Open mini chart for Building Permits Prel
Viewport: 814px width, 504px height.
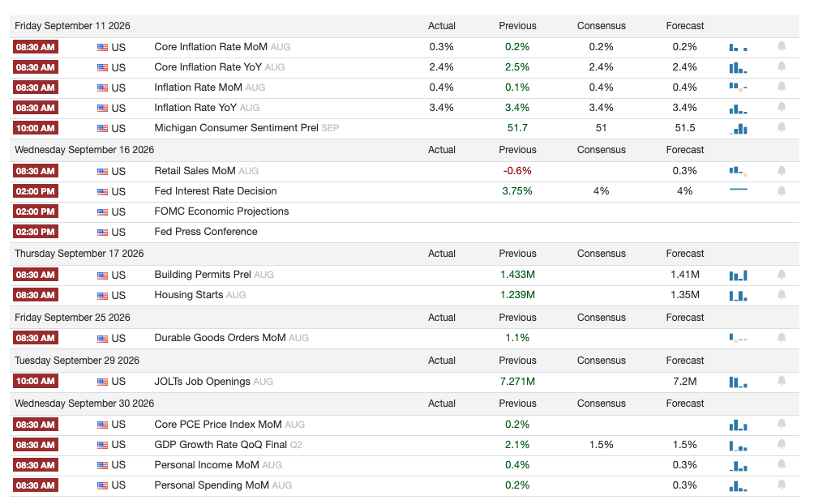pos(738,275)
